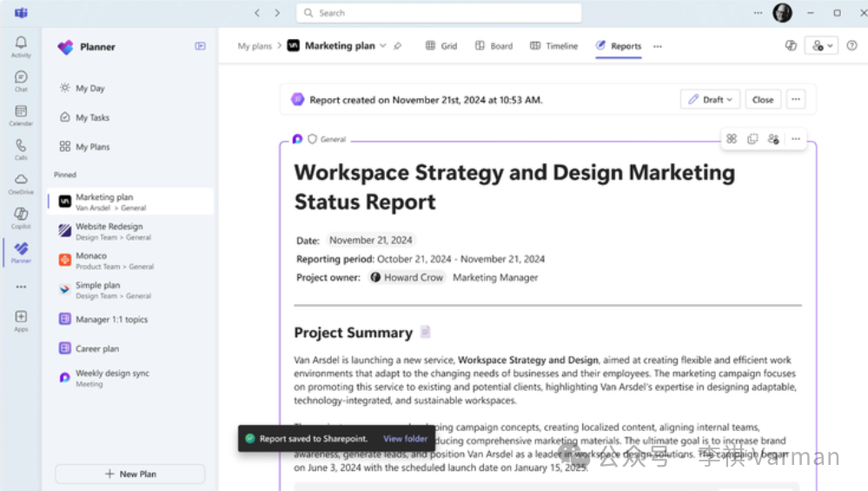Expand the Marketing plan name dropdown
868x491 pixels.
point(383,46)
